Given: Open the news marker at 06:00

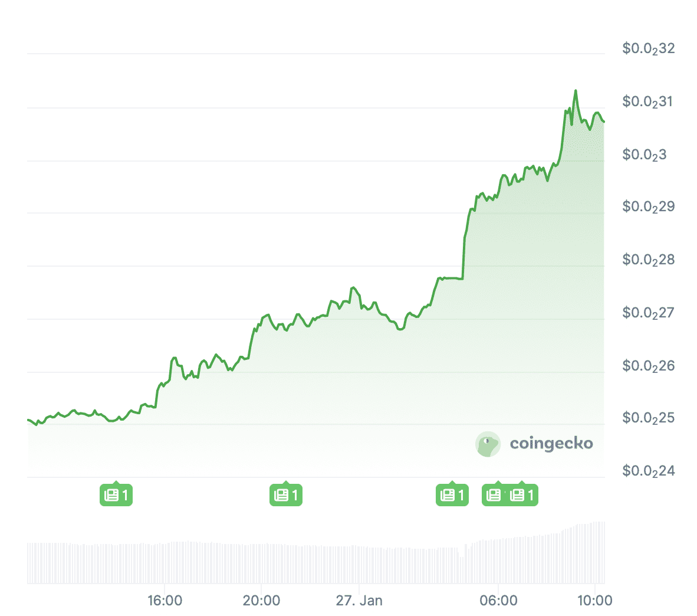Looking at the screenshot, I should click(x=494, y=495).
